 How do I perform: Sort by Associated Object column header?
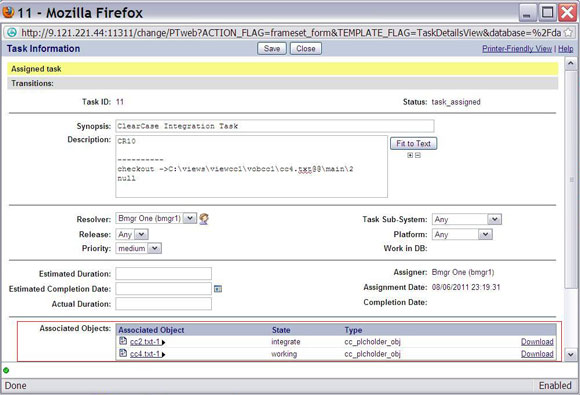pos(151,330)
